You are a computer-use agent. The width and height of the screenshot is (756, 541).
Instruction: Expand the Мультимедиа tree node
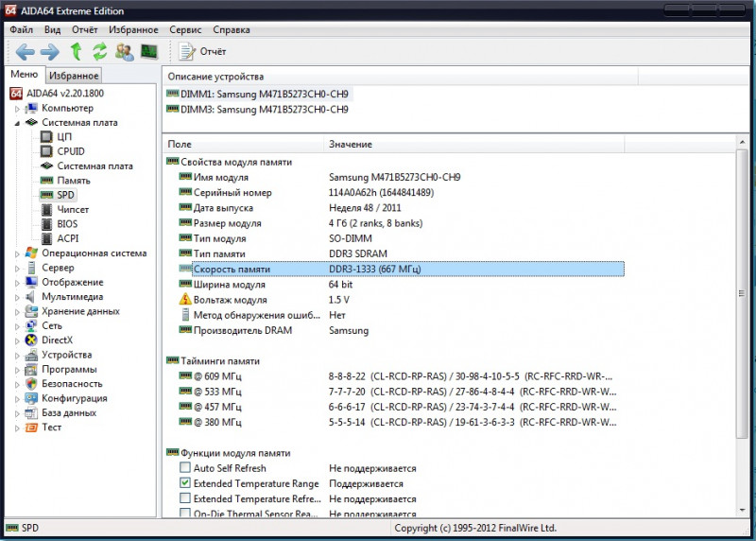coord(17,297)
